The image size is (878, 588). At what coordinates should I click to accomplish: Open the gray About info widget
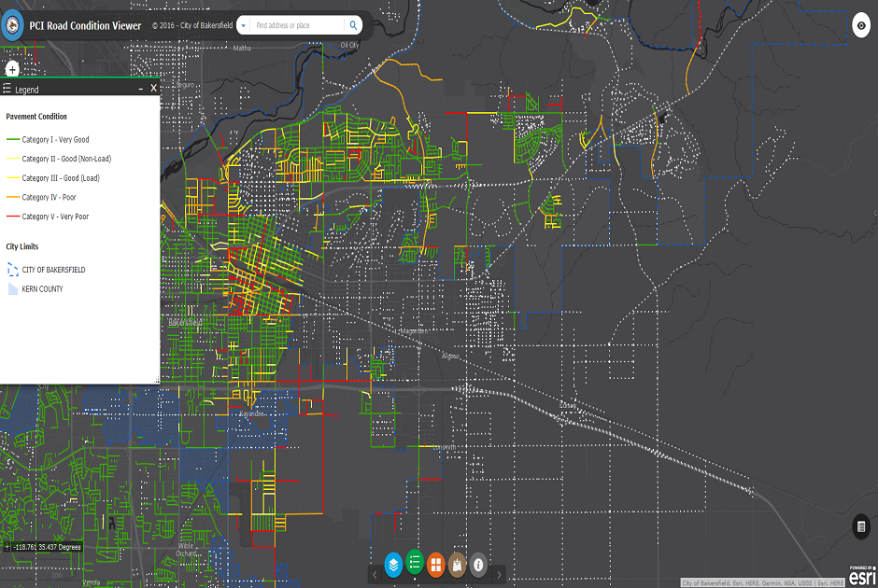479,564
